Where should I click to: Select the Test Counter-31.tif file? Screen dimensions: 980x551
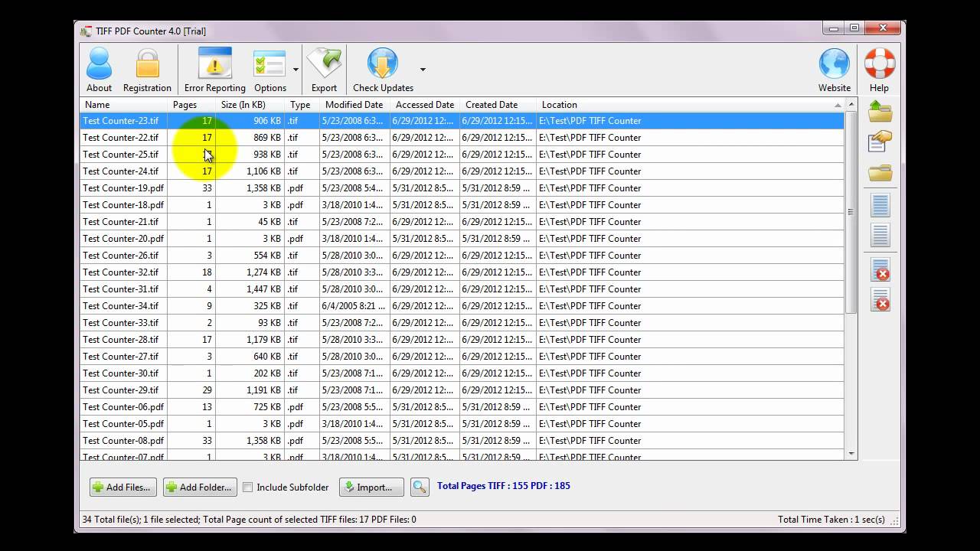tap(462, 289)
